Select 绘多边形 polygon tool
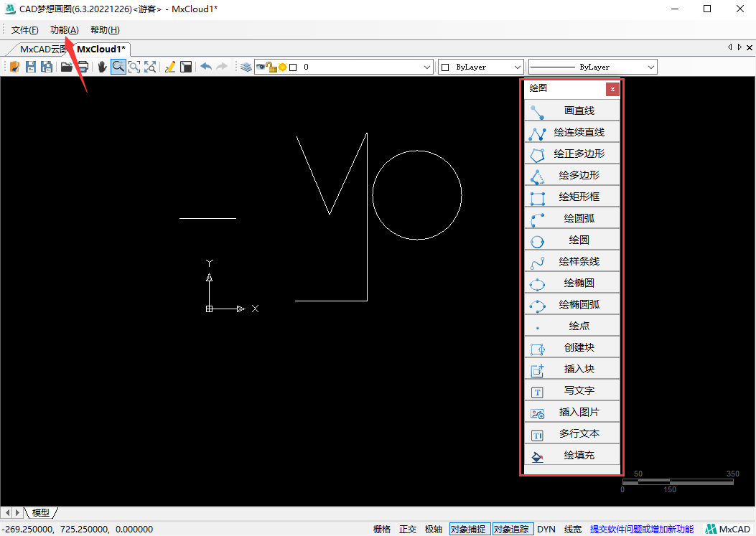Image resolution: width=756 pixels, height=536 pixels. tap(571, 175)
